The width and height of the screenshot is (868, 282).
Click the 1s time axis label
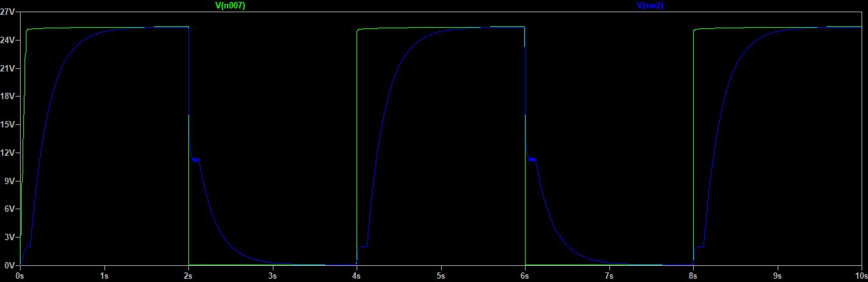104,276
